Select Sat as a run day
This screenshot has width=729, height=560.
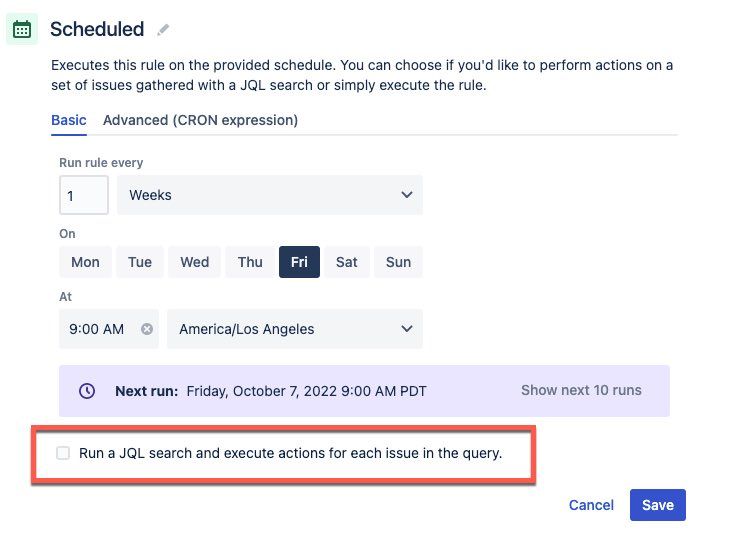(347, 262)
